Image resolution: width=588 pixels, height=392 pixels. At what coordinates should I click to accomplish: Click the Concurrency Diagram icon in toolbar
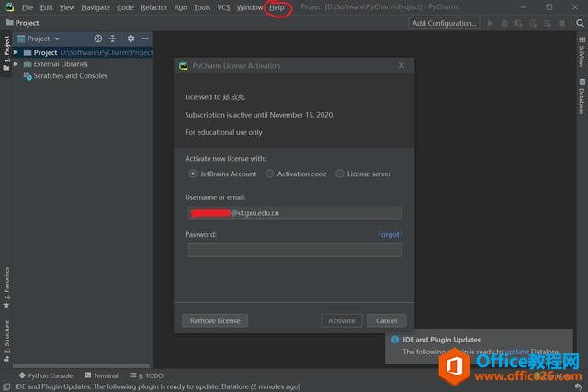point(548,23)
